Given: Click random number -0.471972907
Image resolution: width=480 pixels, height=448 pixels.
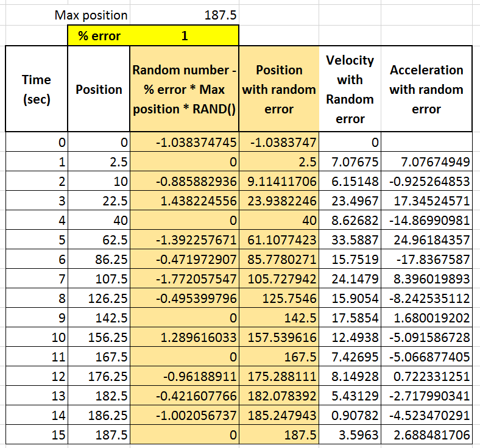Looking at the screenshot, I should click(x=185, y=260).
